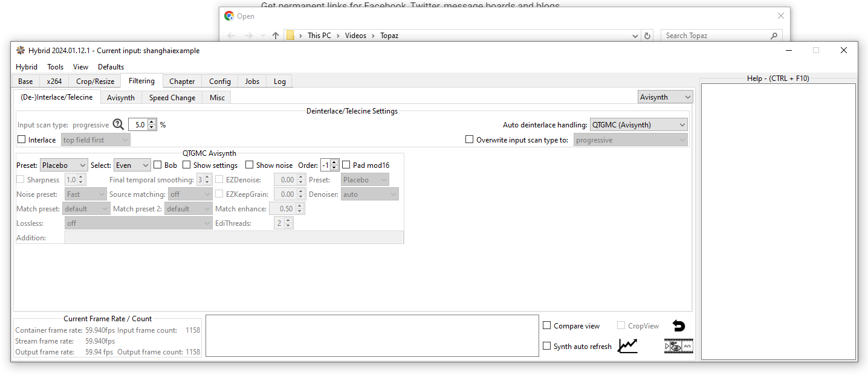Open the Defaults menu
868x378 pixels.
[x=111, y=67]
